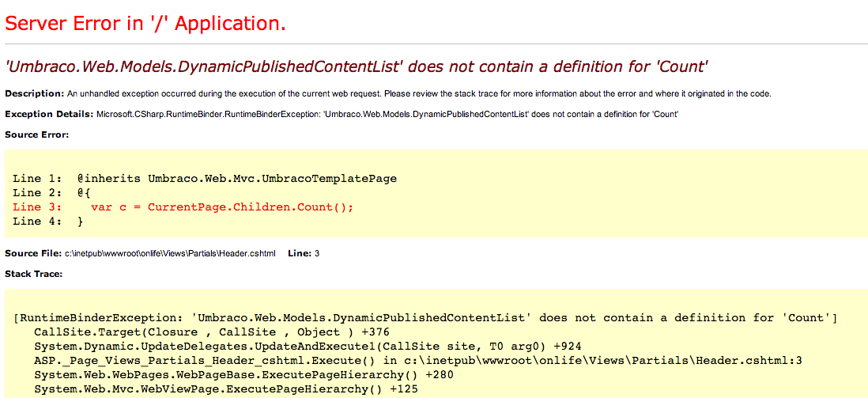Screen dimensions: 868x398
Task: Click the description sentence starting 'An unhandled exception occurred'
Action: (x=418, y=93)
